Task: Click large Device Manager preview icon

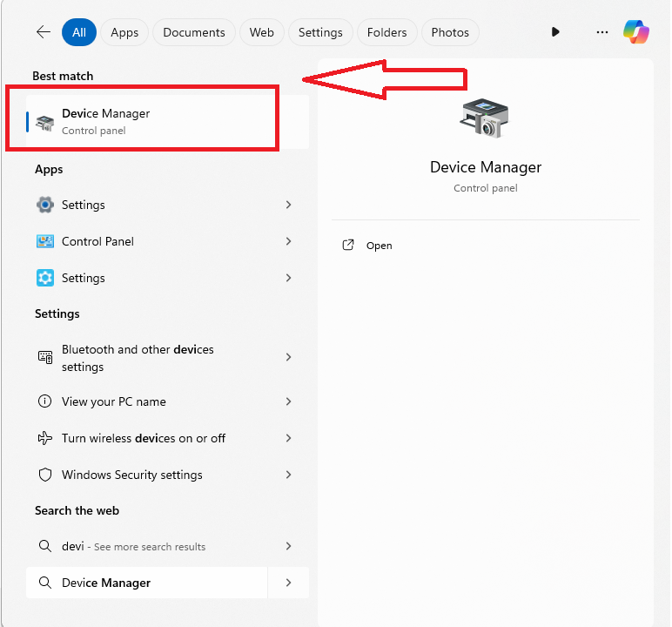Action: point(485,118)
